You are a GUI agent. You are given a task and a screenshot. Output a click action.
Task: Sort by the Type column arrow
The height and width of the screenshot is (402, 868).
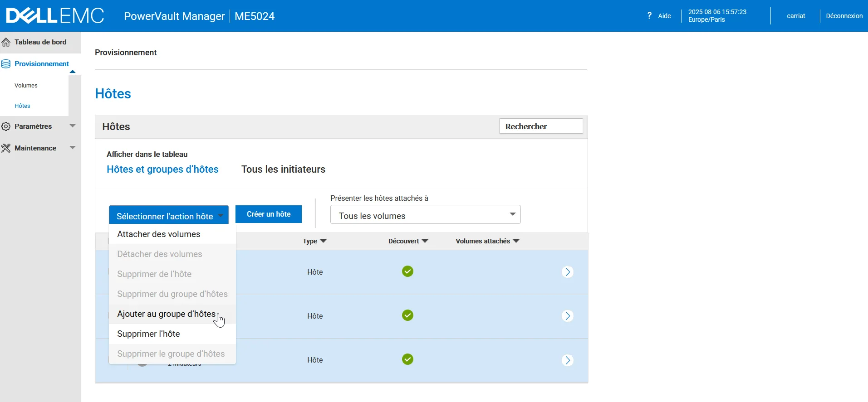click(x=324, y=241)
